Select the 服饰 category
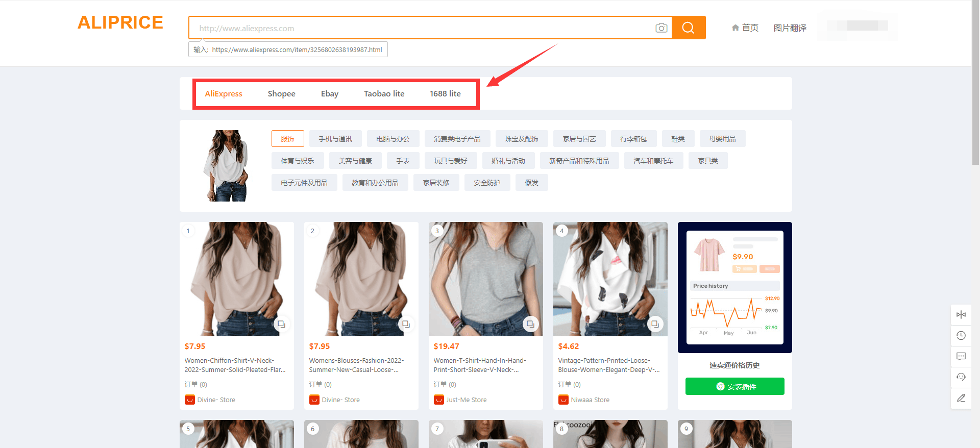This screenshot has width=980, height=448. [288, 139]
